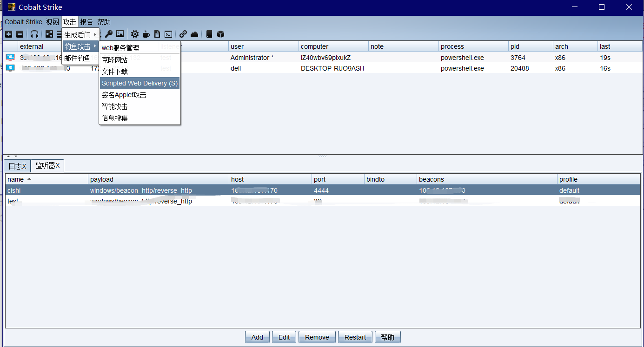Open the 视图 menu
644x347 pixels.
tap(53, 22)
